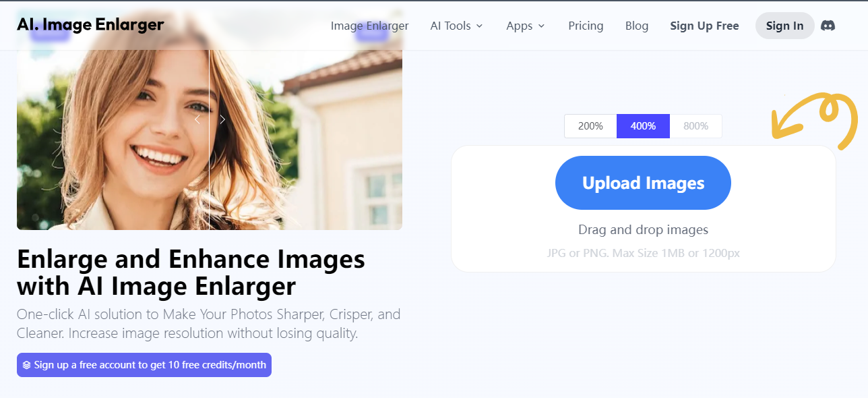
Task: Click the Upload Images button
Action: click(643, 183)
